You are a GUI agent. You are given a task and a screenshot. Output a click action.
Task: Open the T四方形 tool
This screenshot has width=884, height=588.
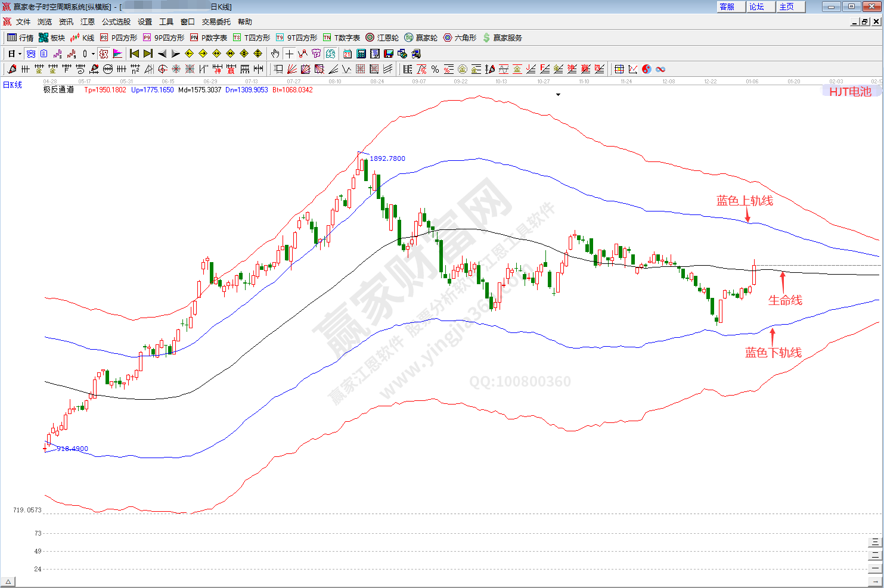pos(251,38)
